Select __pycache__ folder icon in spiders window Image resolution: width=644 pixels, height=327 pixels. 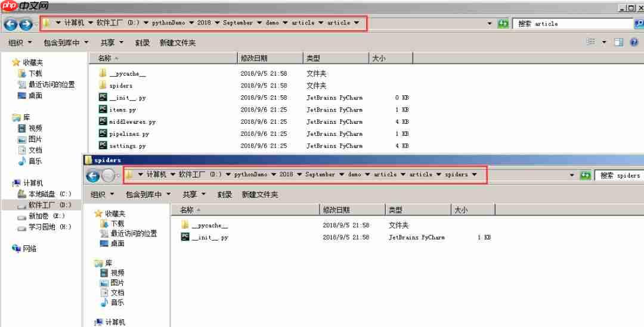point(185,225)
